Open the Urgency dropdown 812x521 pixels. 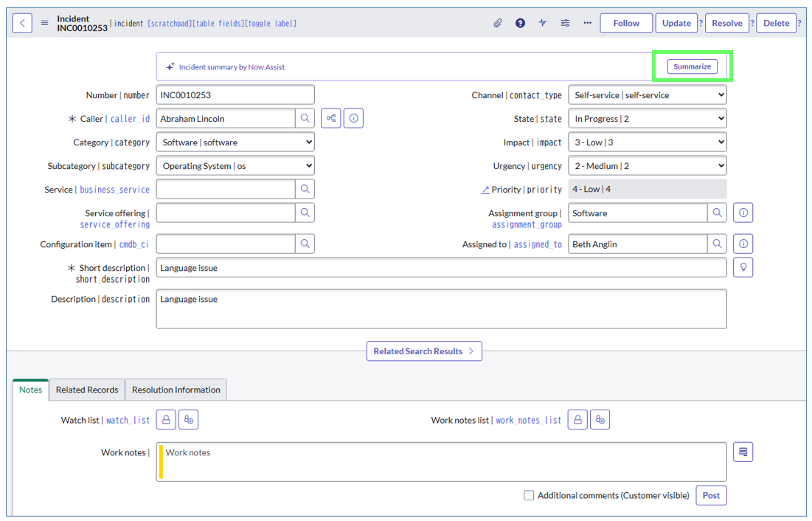point(648,166)
